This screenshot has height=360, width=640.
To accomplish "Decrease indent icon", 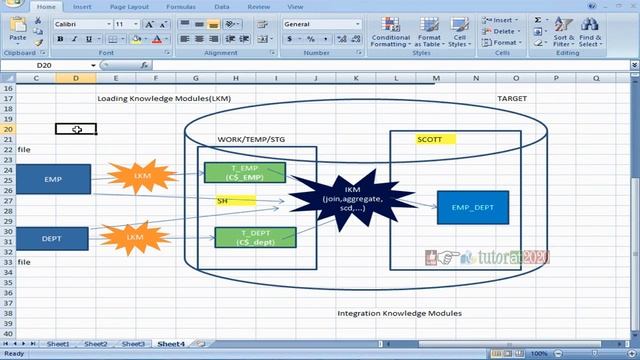I will click(x=230, y=39).
